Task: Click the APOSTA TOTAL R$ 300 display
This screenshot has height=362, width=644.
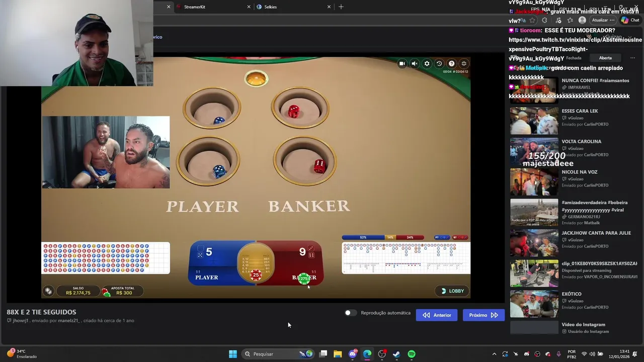Action: pos(122,291)
